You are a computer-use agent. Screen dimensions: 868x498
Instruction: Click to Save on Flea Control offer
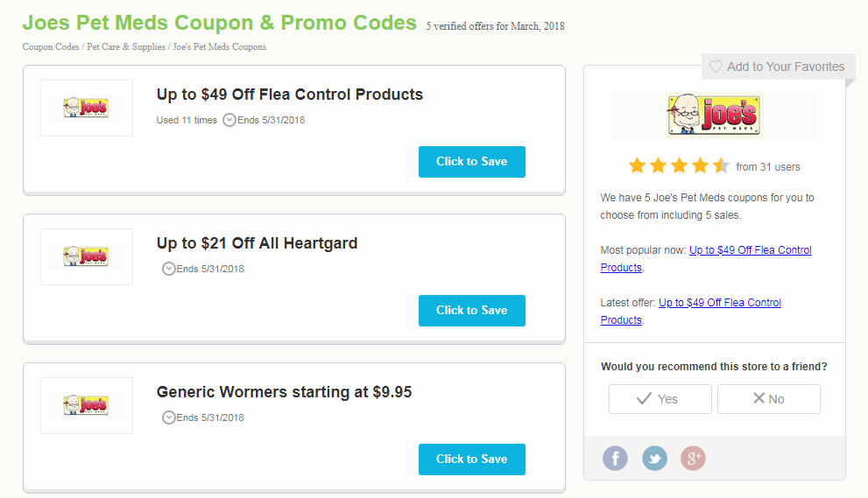coord(471,162)
